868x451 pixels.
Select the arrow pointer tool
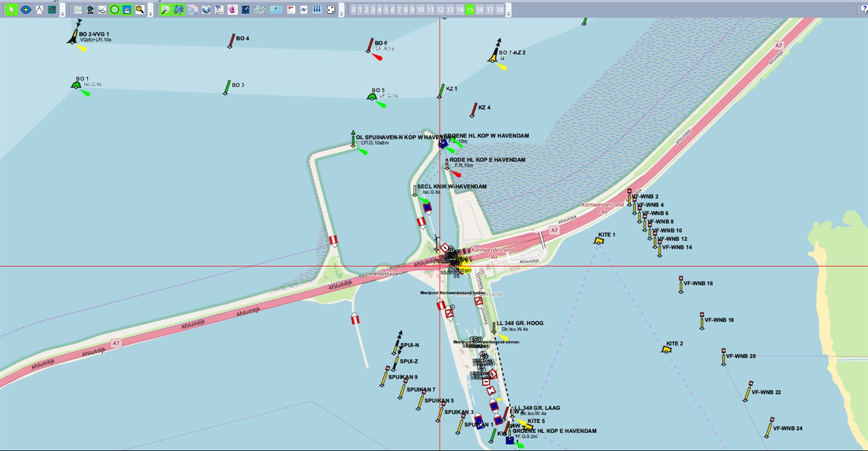[12, 9]
